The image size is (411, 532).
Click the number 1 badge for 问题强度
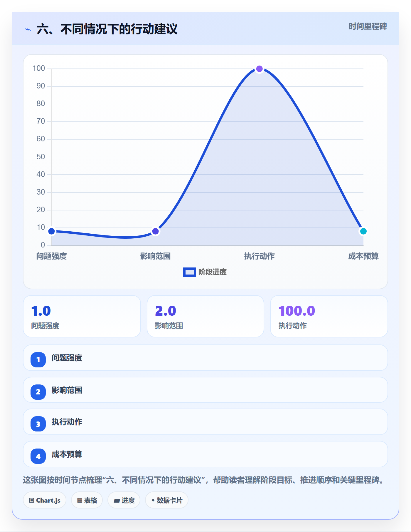click(38, 359)
